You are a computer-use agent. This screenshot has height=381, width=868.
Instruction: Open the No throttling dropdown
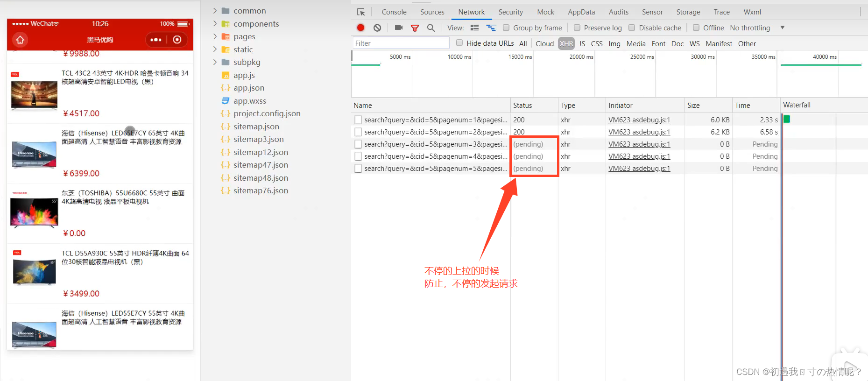click(757, 28)
